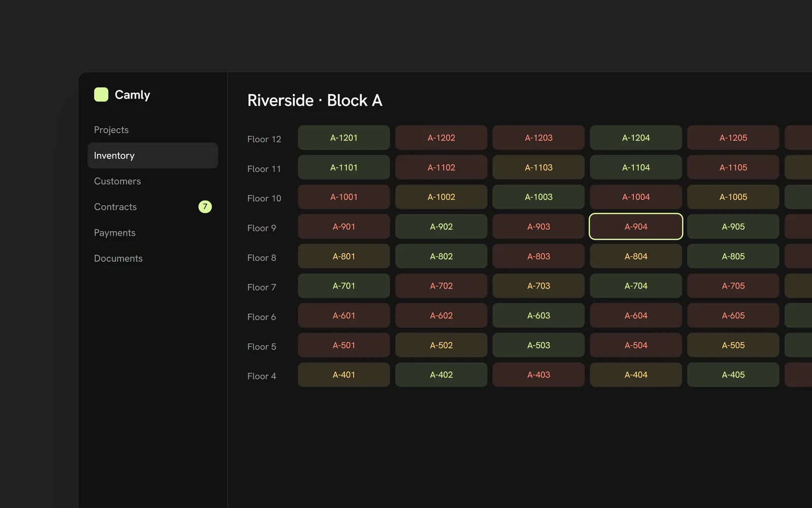Select unit A-804

[636, 256]
